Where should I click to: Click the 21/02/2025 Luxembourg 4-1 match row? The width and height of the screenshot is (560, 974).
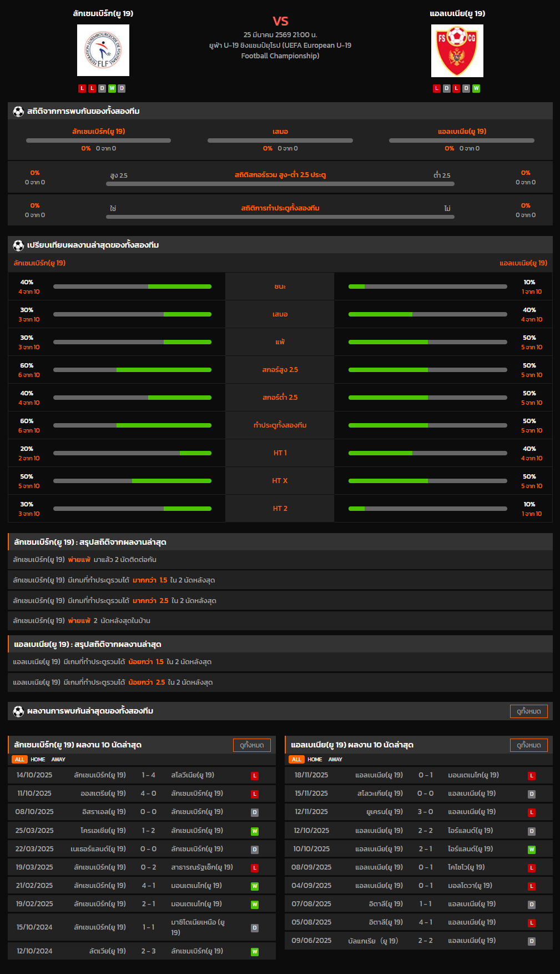(142, 886)
